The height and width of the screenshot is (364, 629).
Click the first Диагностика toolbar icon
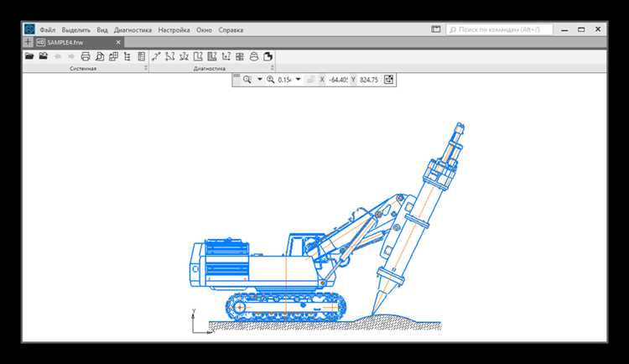[x=156, y=57]
